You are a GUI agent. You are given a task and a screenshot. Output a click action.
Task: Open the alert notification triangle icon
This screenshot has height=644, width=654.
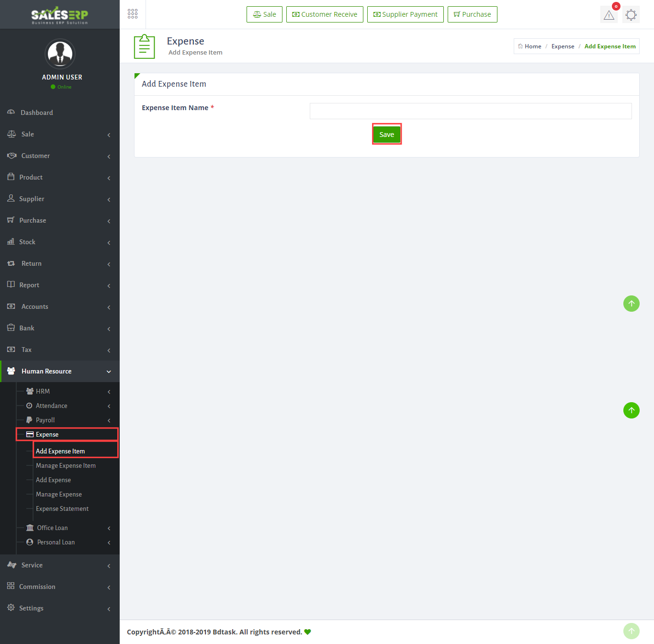[609, 15]
